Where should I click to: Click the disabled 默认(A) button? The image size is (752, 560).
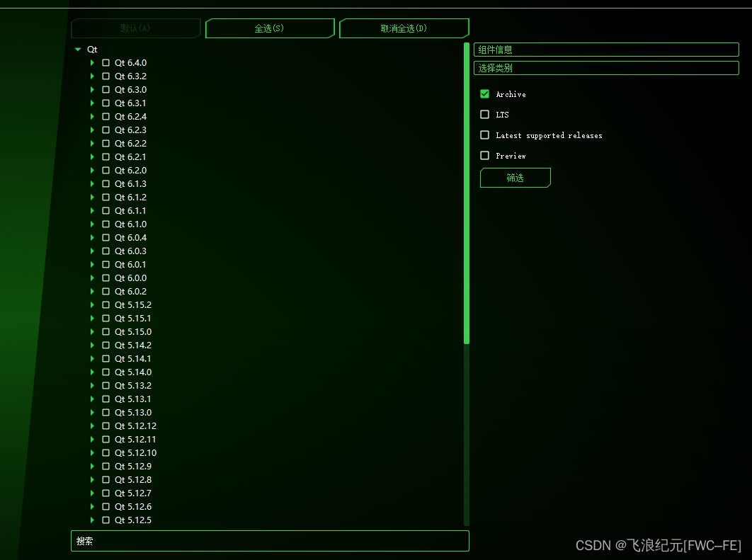coord(135,28)
